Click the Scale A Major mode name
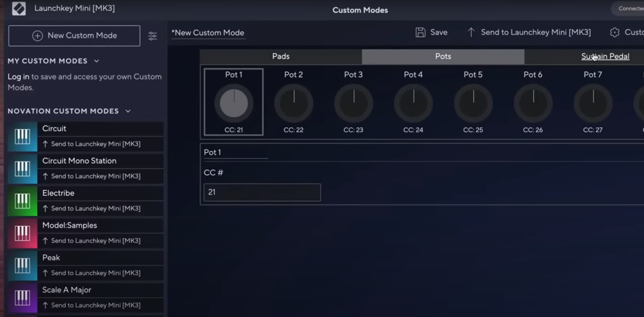 pyautogui.click(x=67, y=290)
